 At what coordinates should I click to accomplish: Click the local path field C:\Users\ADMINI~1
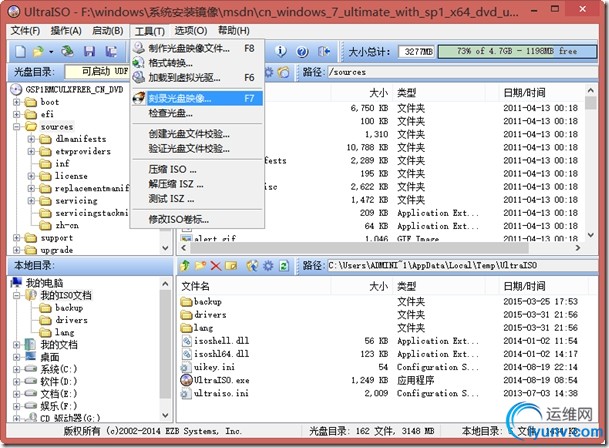click(462, 266)
